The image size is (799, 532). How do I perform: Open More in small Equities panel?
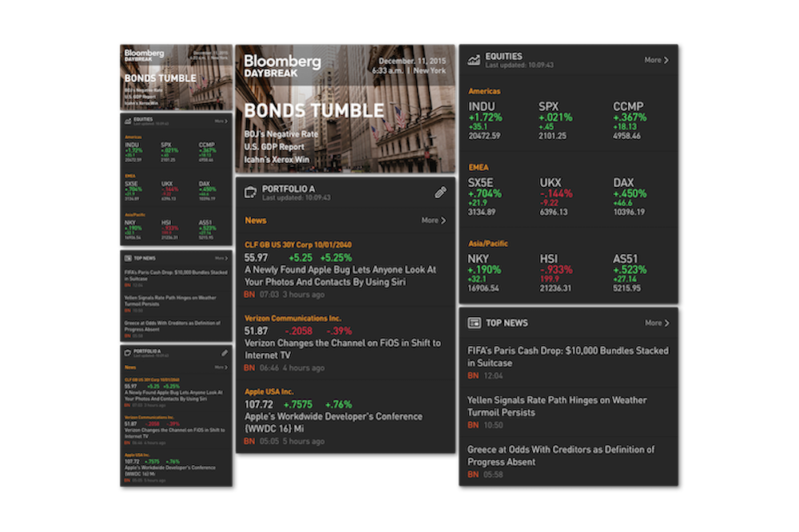(x=221, y=121)
